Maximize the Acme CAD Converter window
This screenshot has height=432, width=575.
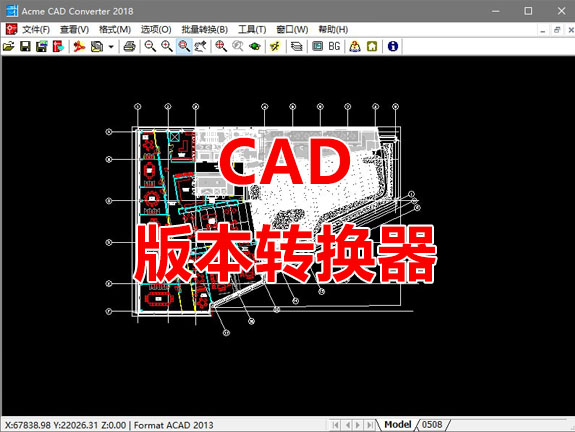click(x=528, y=11)
